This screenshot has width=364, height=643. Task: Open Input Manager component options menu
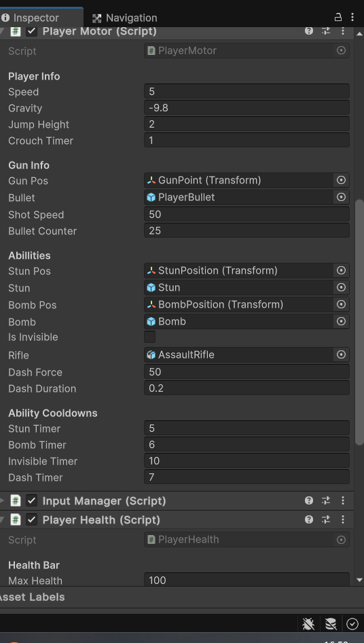tap(343, 500)
